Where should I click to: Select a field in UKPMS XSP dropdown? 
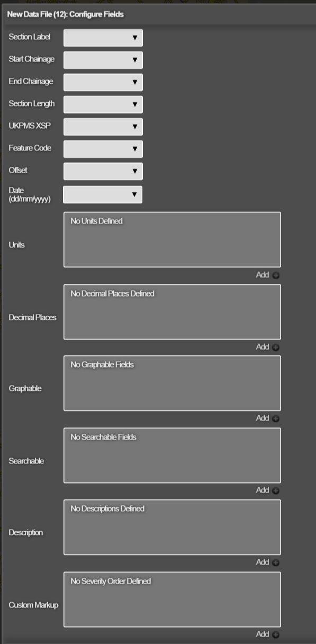click(103, 127)
